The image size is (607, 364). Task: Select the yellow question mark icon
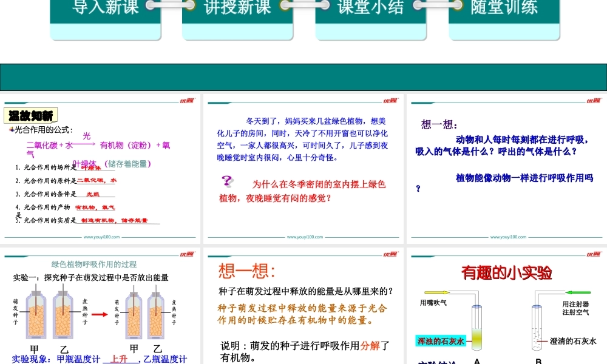(227, 181)
